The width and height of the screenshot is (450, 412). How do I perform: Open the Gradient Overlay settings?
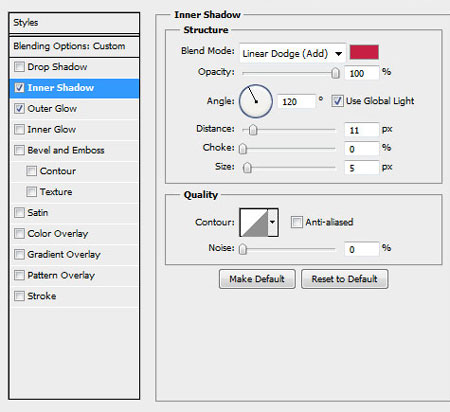(x=74, y=254)
